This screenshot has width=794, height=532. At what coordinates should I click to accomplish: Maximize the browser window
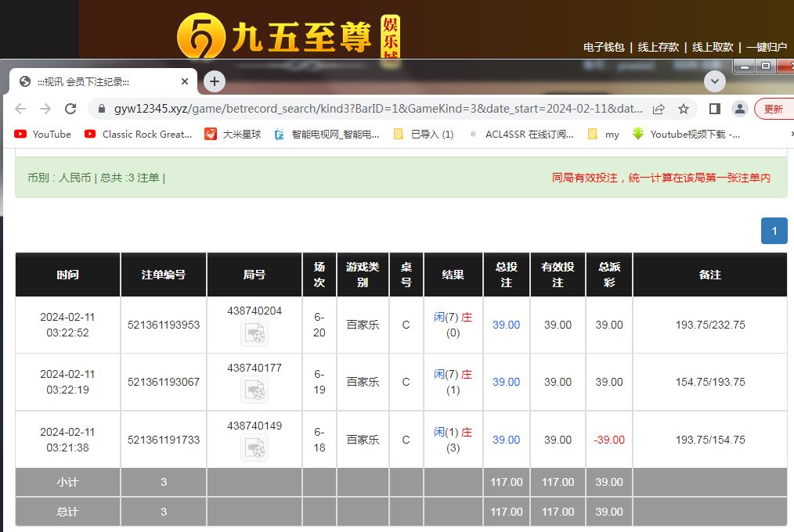pyautogui.click(x=766, y=66)
